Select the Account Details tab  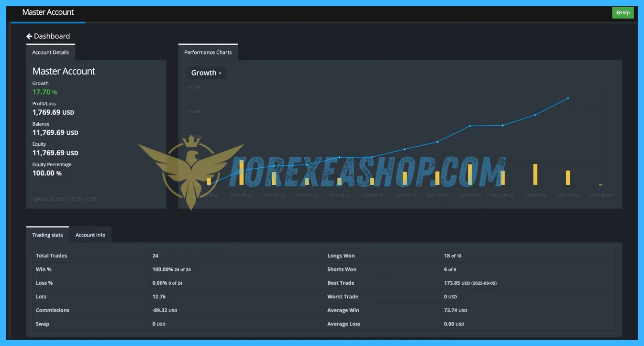coord(50,53)
